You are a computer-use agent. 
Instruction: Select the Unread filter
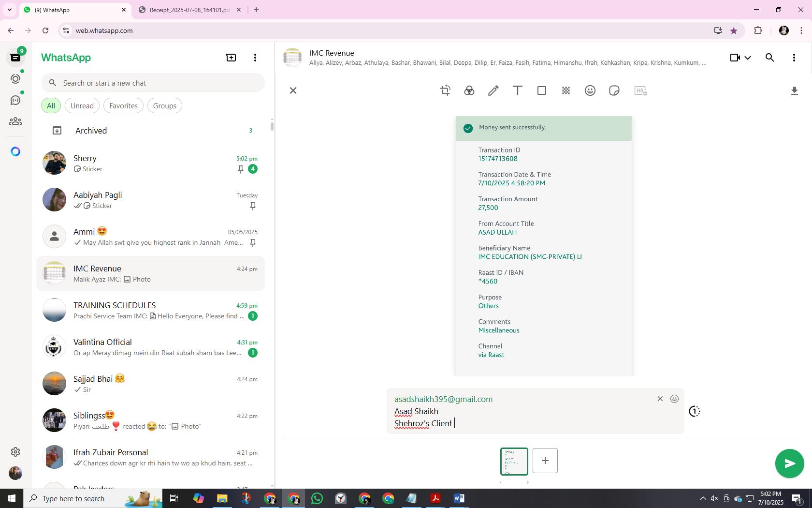[x=82, y=106]
